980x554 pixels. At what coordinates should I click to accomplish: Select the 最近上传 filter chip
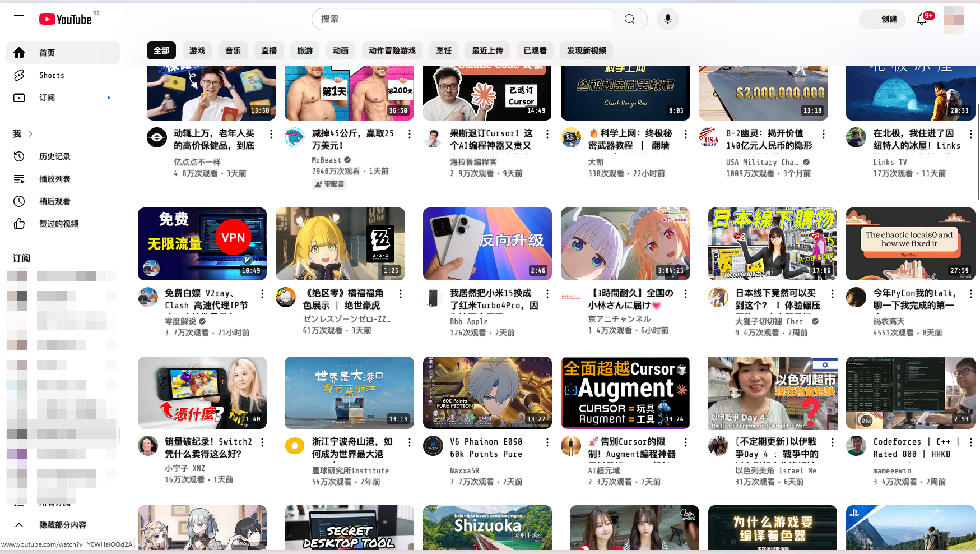pos(487,50)
